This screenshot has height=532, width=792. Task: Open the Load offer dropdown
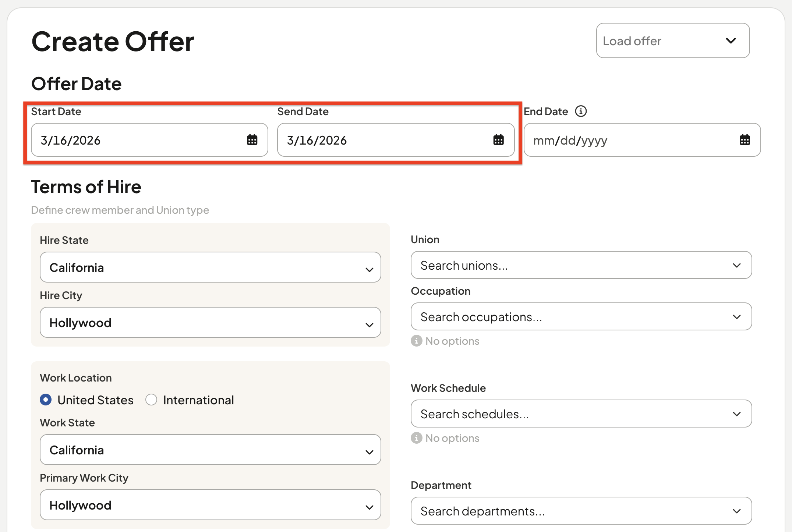tap(673, 40)
